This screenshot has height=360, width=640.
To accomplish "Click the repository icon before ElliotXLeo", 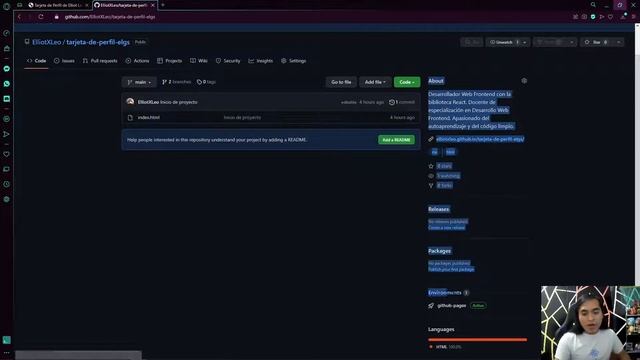I will click(27, 42).
